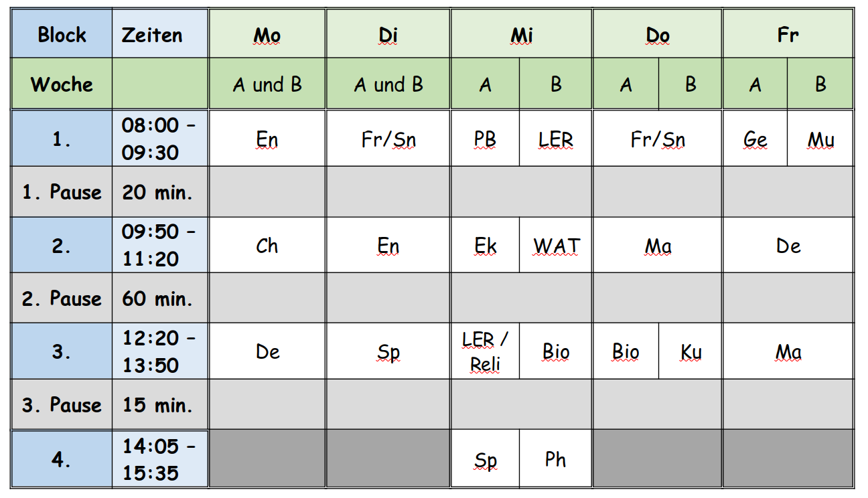Select the 'PB' cell under Wednesday A
Screen dimensions: 868x498
click(x=485, y=139)
